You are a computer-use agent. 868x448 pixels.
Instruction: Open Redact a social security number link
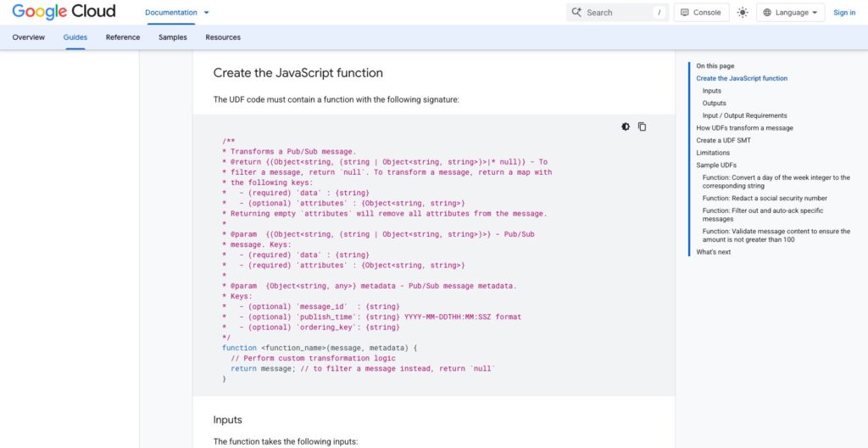click(765, 198)
